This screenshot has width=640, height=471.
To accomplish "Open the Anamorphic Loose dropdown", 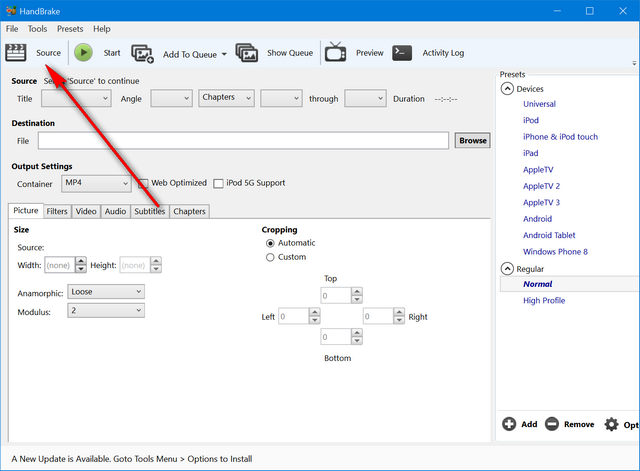I will click(106, 291).
